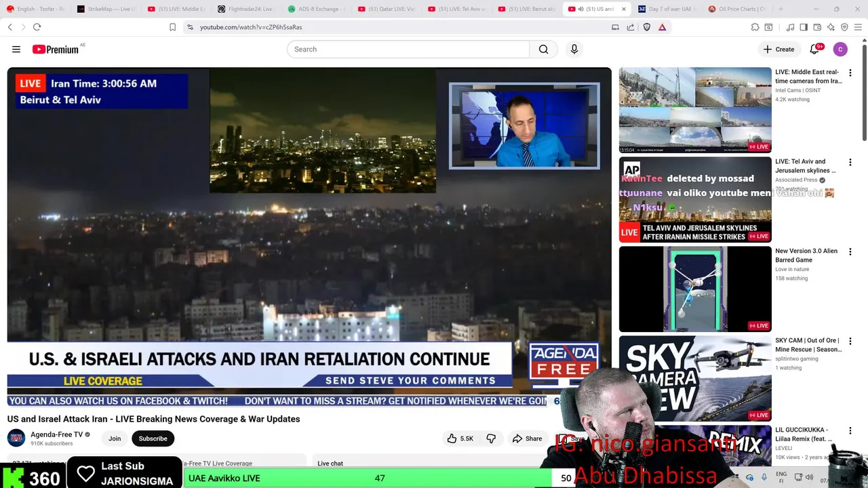
Task: Open the YouTube notifications bell
Action: click(814, 49)
